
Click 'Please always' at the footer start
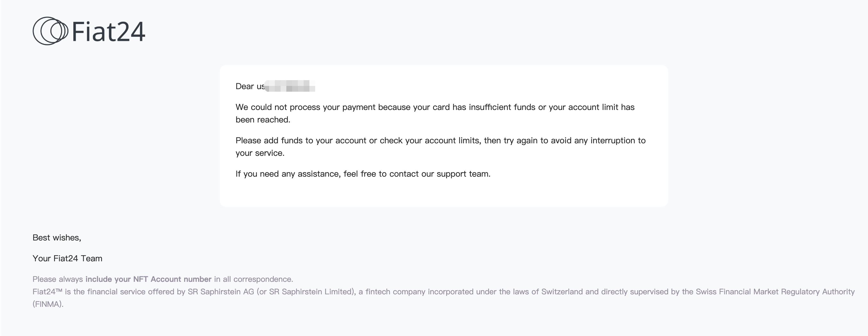coord(58,279)
